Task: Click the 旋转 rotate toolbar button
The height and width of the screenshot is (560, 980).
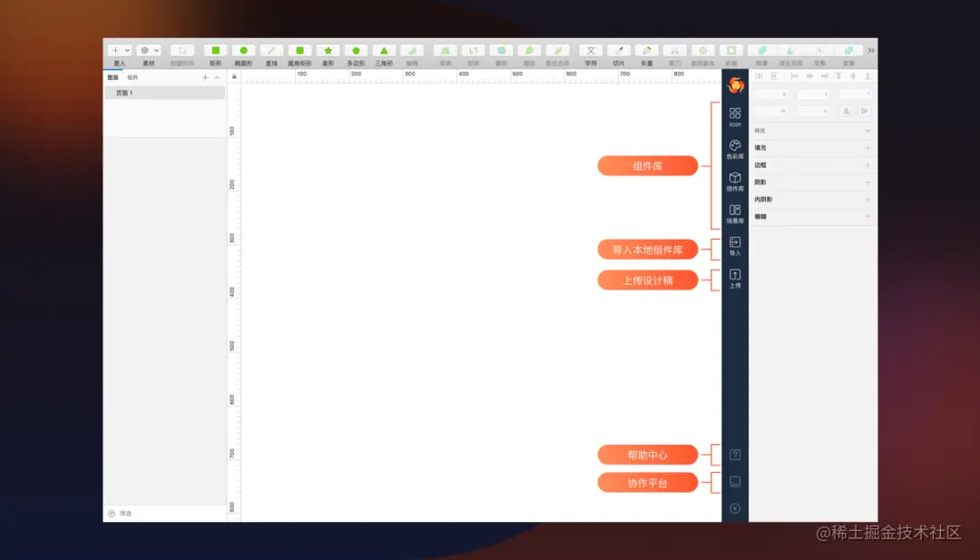Action: [473, 51]
